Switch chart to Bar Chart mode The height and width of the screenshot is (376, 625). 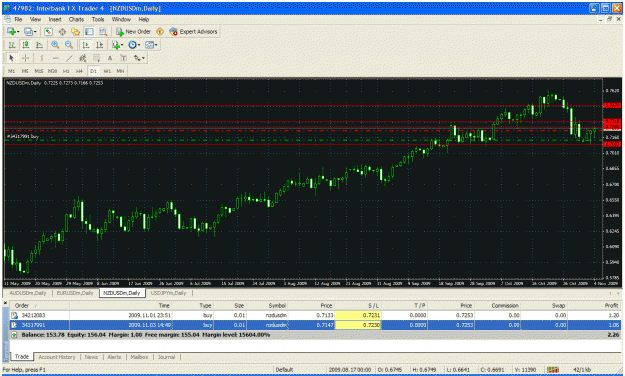pos(12,45)
